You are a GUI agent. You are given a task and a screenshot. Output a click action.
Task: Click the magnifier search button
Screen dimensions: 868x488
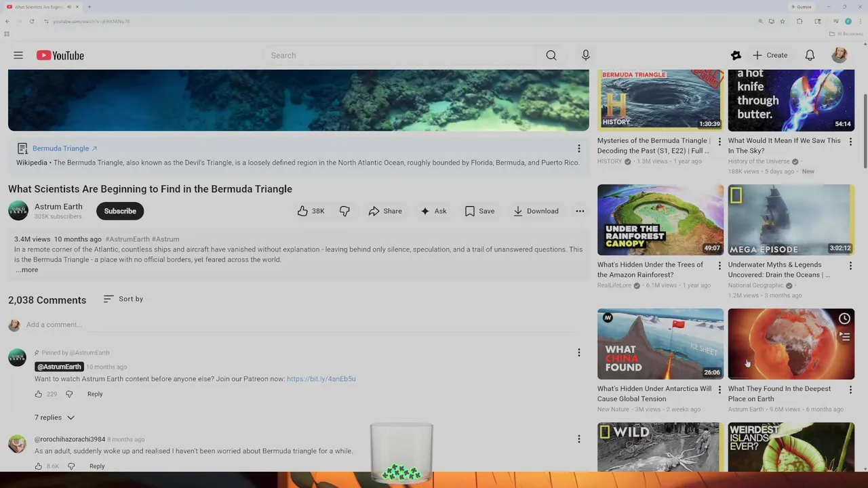click(x=551, y=56)
